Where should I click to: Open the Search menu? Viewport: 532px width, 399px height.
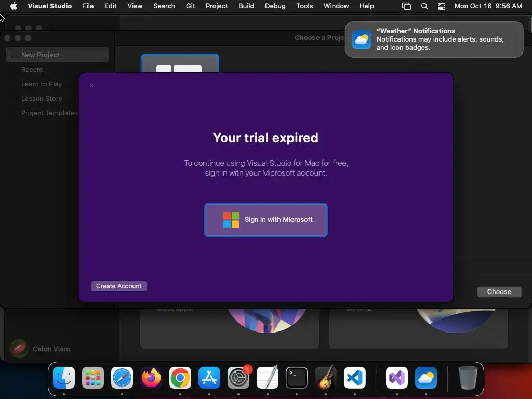click(164, 6)
